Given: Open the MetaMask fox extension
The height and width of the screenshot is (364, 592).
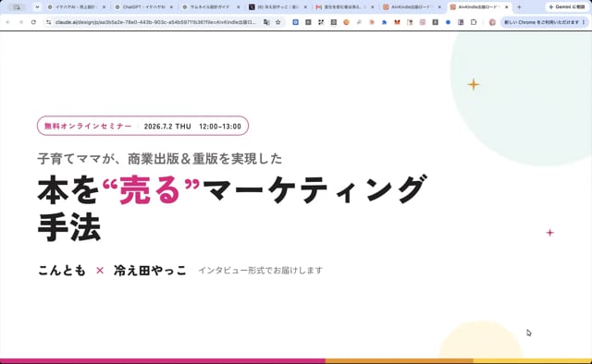Looking at the screenshot, I should (397, 22).
